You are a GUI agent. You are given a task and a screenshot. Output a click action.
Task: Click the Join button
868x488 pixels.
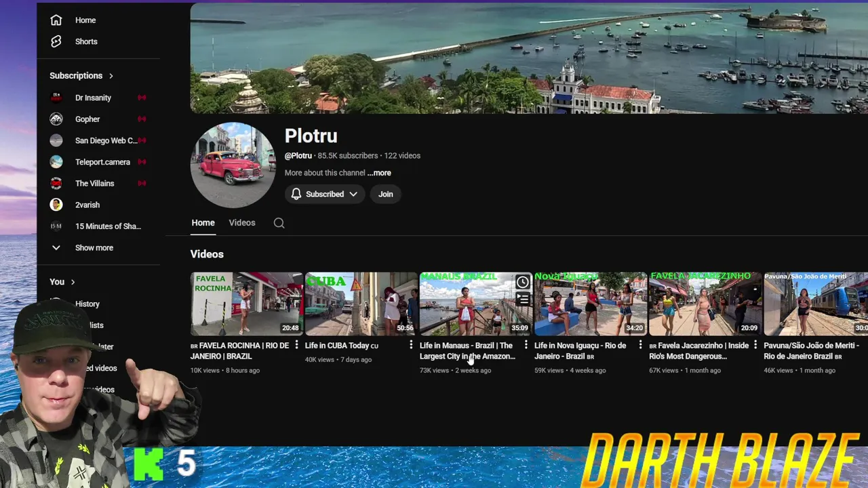[386, 194]
